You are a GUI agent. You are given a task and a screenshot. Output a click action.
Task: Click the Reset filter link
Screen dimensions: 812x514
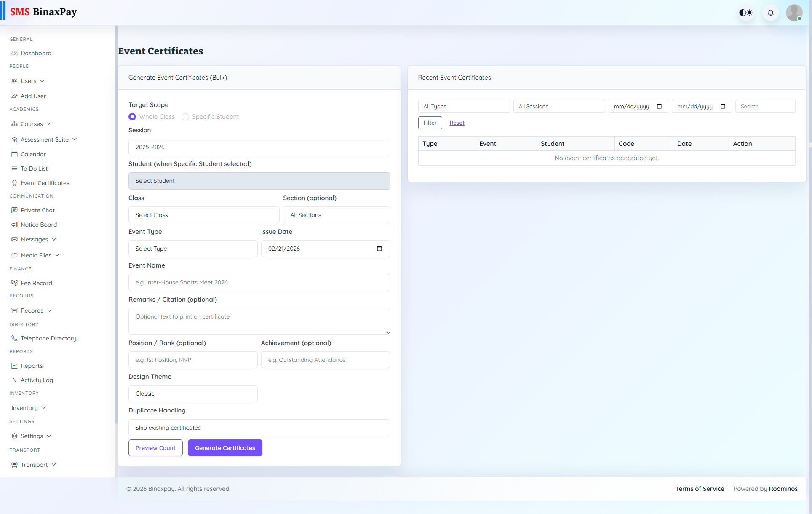[x=457, y=123]
